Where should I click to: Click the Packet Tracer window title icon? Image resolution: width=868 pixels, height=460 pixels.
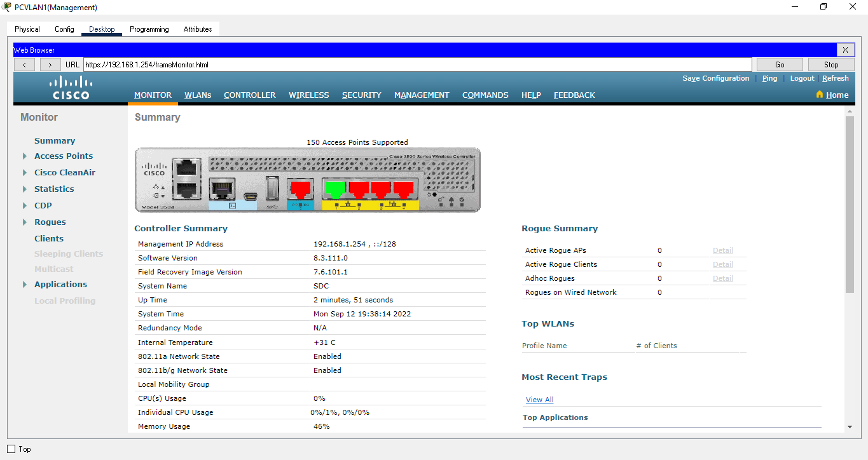6,7
